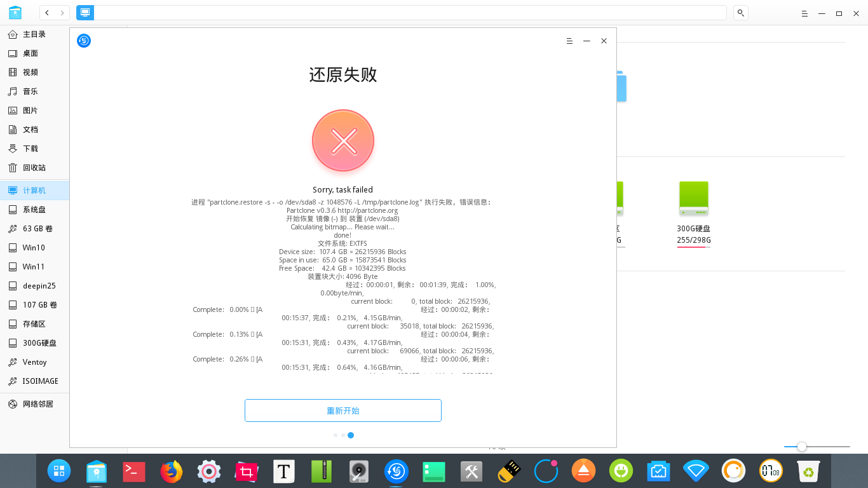The height and width of the screenshot is (488, 868).
Task: Go to 视频 videos folder
Action: coord(35,72)
